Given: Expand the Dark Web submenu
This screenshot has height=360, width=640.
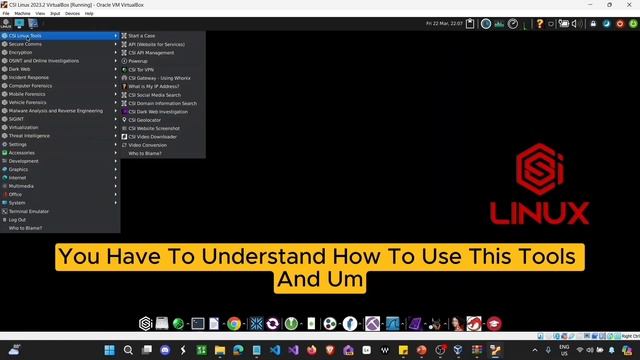Looking at the screenshot, I should 60,69.
